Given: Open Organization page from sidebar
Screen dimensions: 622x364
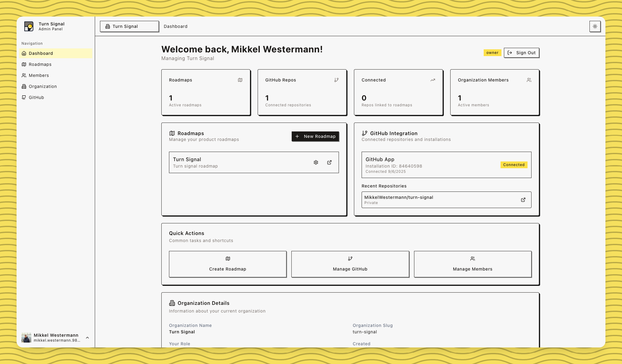Looking at the screenshot, I should 56,86.
